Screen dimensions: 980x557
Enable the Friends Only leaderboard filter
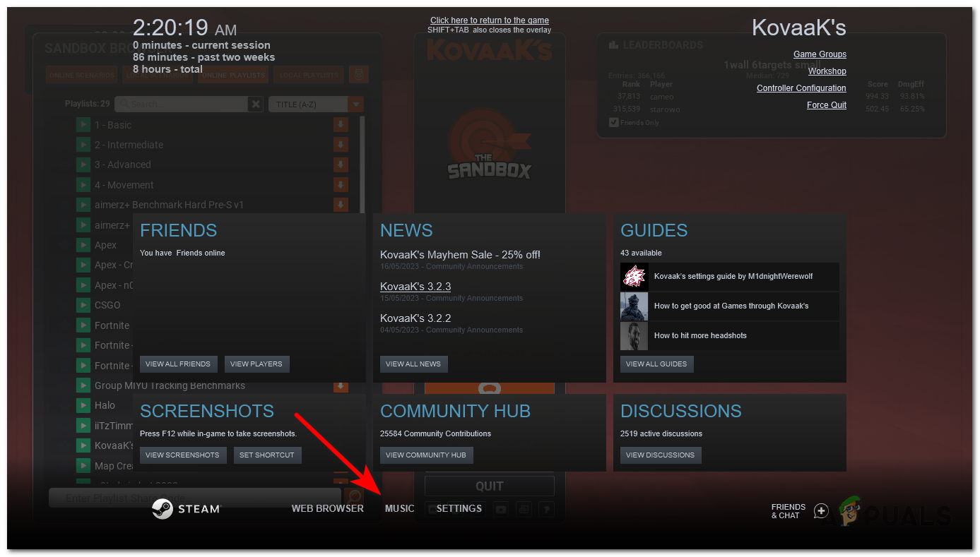pos(614,121)
